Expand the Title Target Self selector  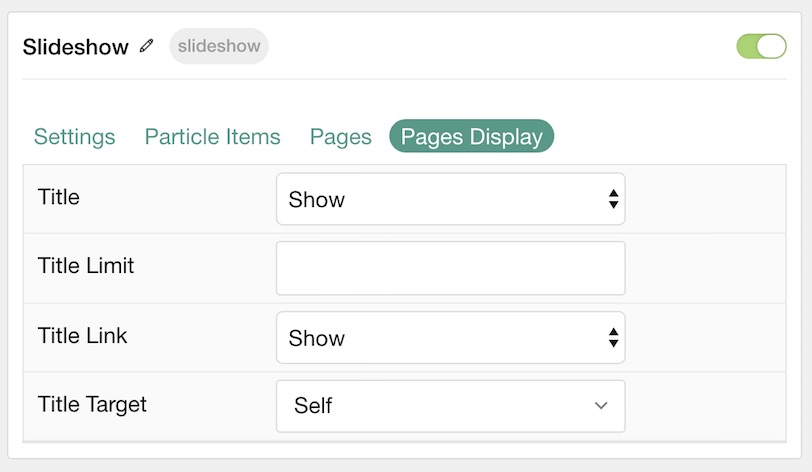point(451,406)
